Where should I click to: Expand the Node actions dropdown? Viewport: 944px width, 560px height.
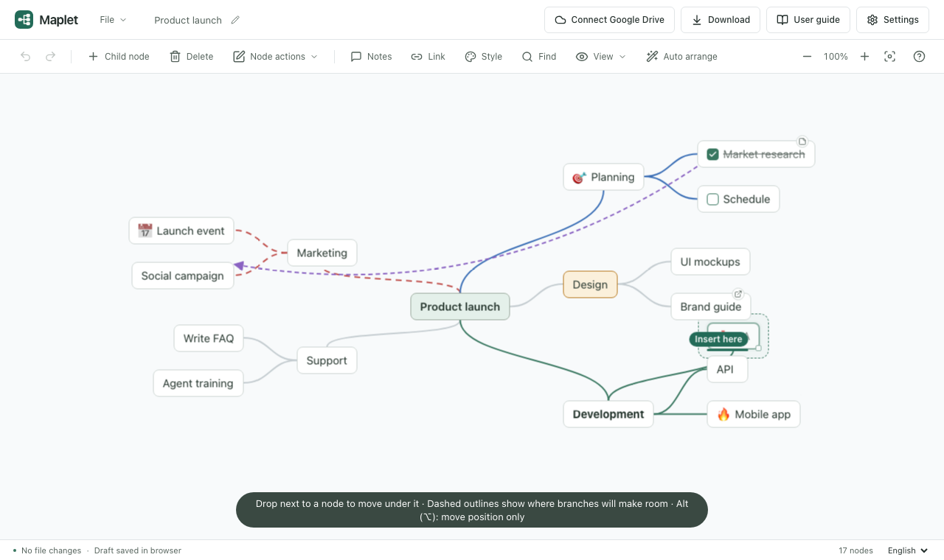coord(276,57)
